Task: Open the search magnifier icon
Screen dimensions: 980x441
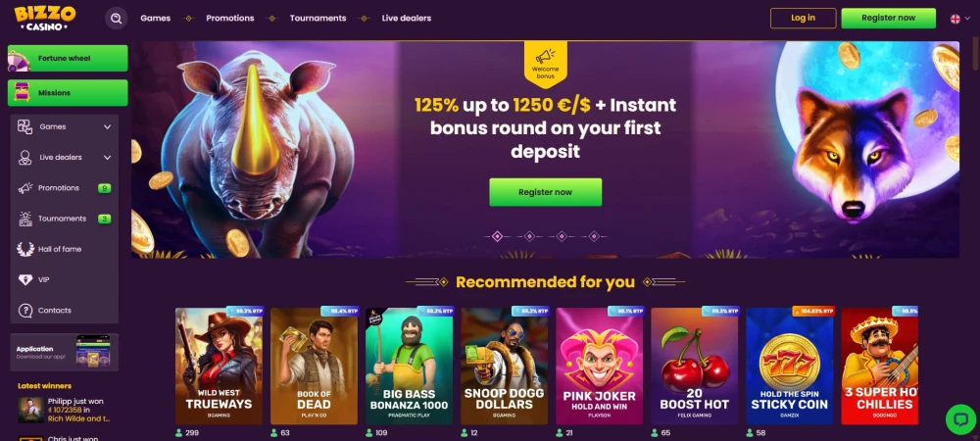Action: pos(117,18)
